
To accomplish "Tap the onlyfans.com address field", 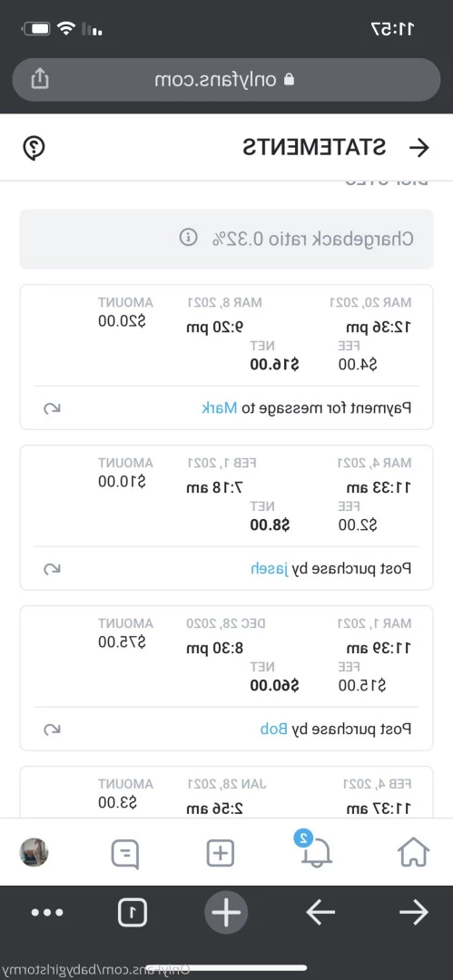I will tap(227, 79).
